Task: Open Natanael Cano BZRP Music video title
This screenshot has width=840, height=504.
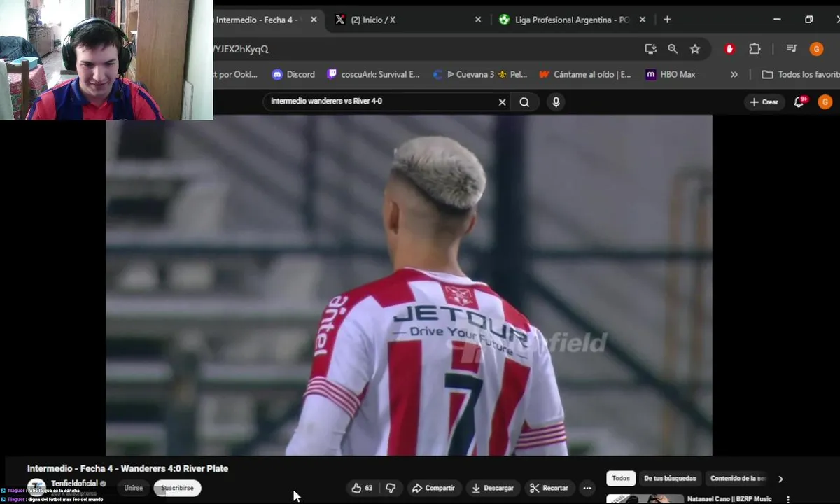Action: [x=729, y=499]
